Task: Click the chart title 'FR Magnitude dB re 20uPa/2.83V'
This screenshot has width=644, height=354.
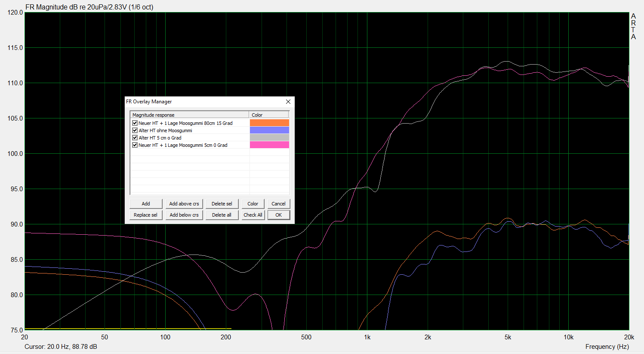Action: pos(89,7)
